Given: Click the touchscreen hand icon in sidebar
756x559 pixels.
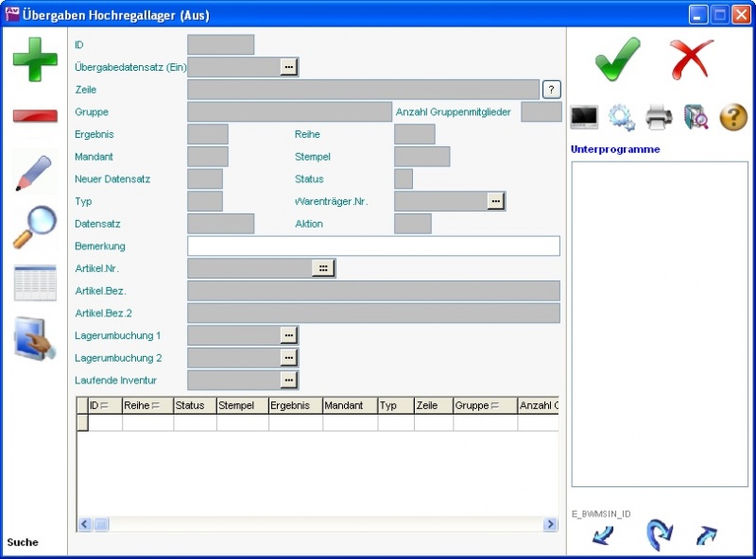Looking at the screenshot, I should 35,338.
